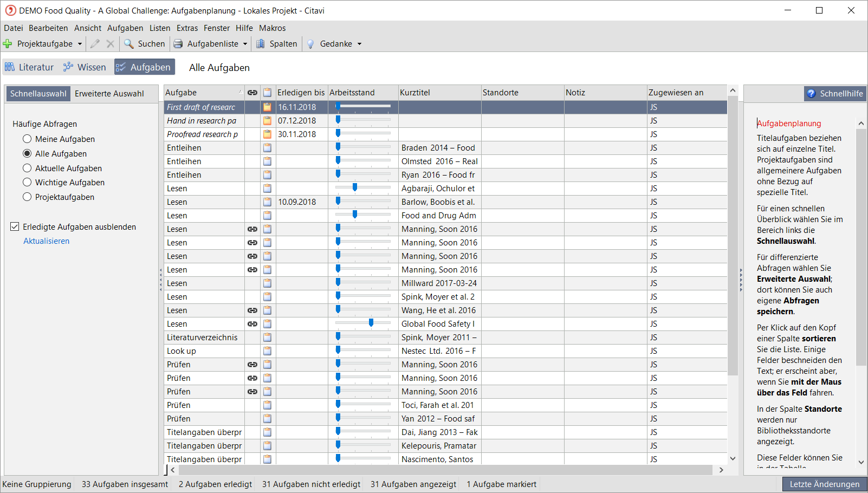The width and height of the screenshot is (868, 493).
Task: Click clipboard icon in Agbaraji, Ochulor row
Action: pyautogui.click(x=267, y=189)
